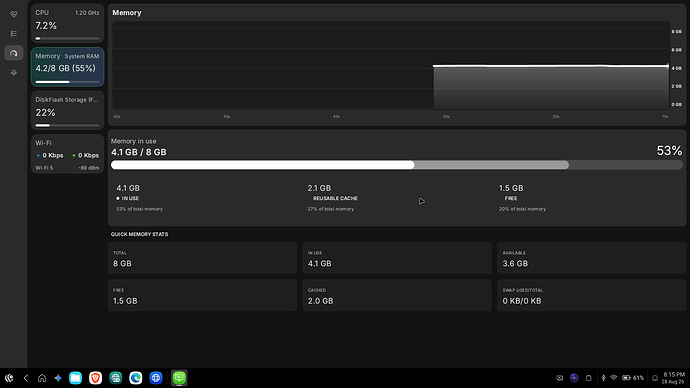This screenshot has height=388, width=690.
Task: Open the blue globe browser on taskbar
Action: pos(156,378)
